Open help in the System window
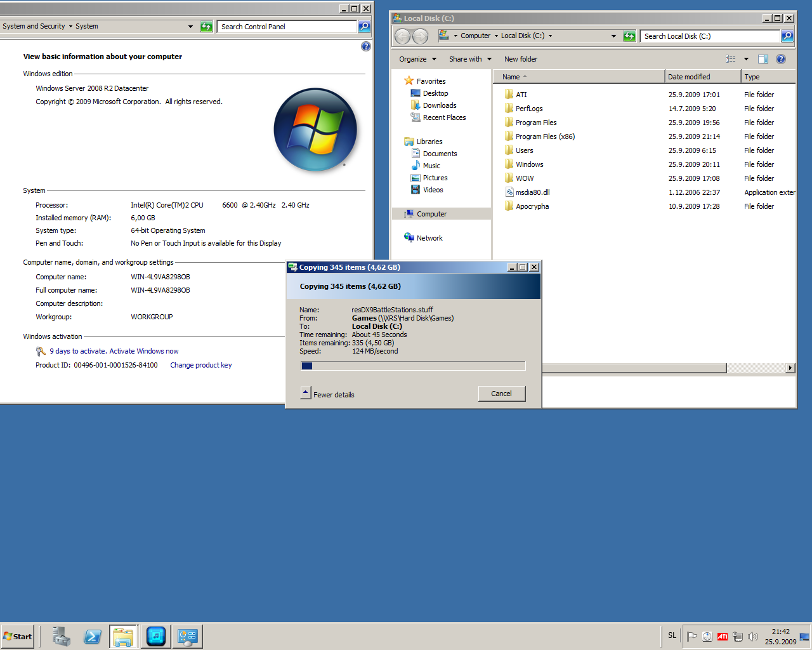This screenshot has width=812, height=650. pos(366,46)
